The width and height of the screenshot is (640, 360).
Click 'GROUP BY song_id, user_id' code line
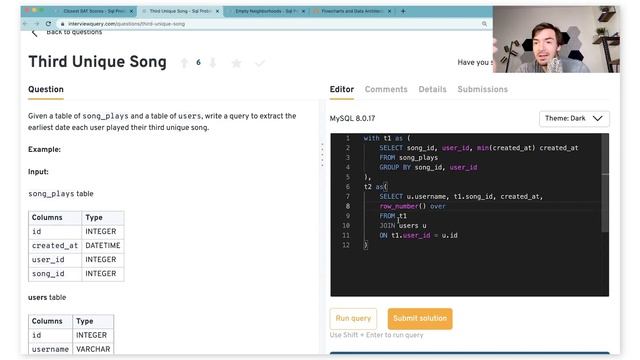[428, 167]
